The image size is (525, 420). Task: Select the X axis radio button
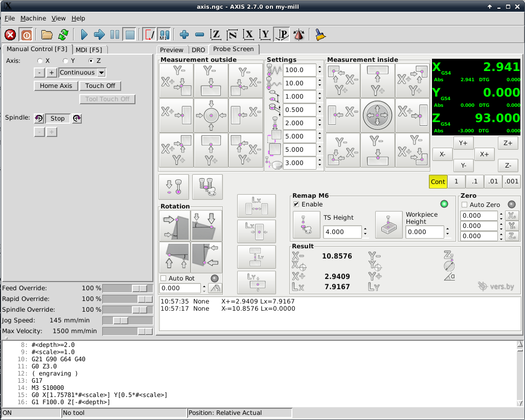(x=40, y=60)
